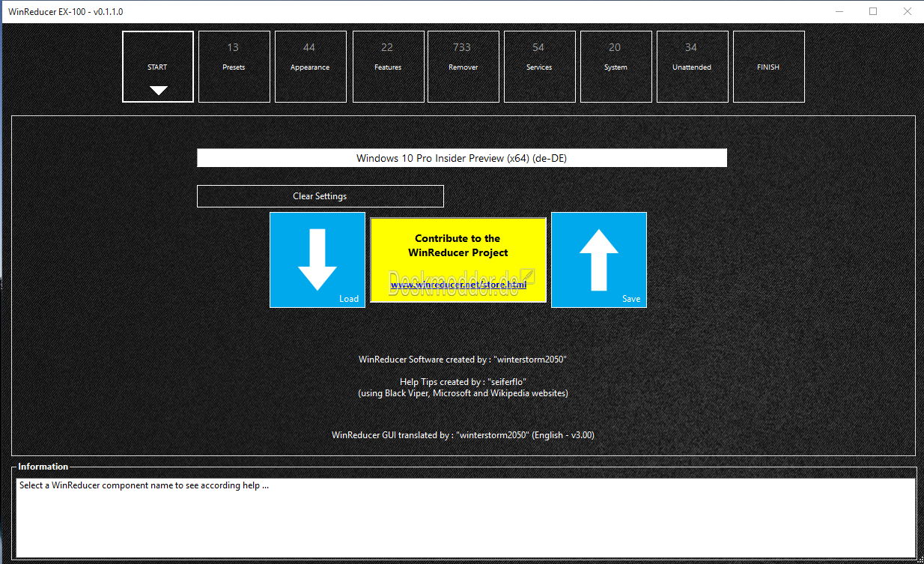
Task: Click the Contribute to the WinReducer Project banner
Action: pyautogui.click(x=458, y=260)
